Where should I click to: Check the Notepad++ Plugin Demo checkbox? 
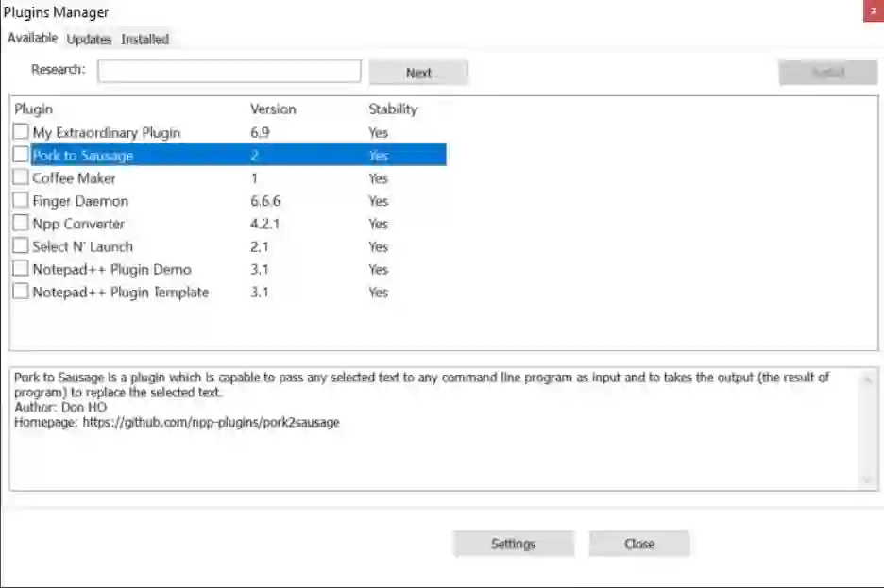click(21, 269)
